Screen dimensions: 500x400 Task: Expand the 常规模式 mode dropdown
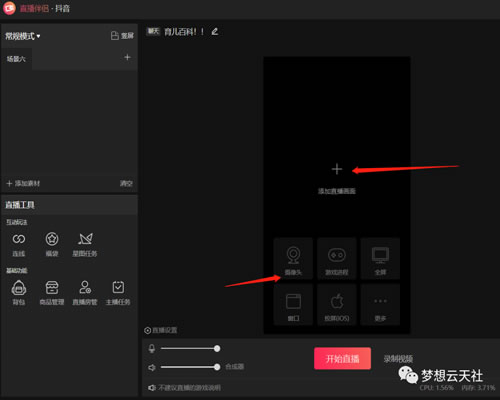(23, 36)
